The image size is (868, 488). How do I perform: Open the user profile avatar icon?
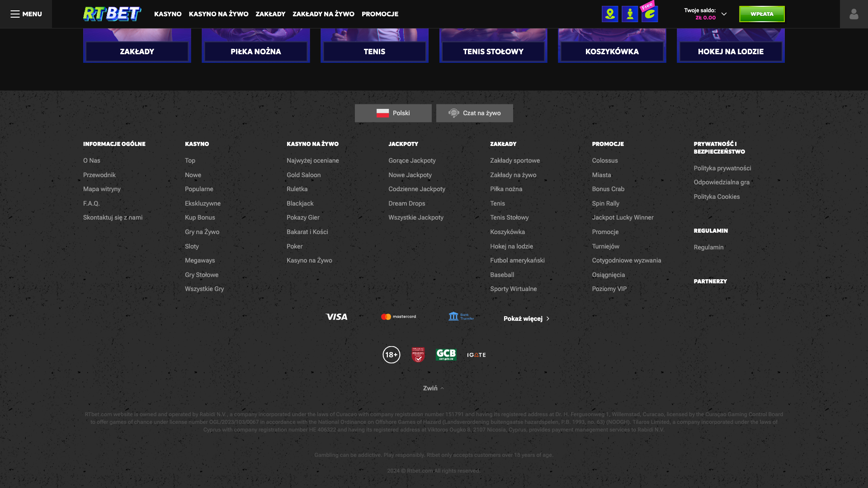tap(854, 14)
